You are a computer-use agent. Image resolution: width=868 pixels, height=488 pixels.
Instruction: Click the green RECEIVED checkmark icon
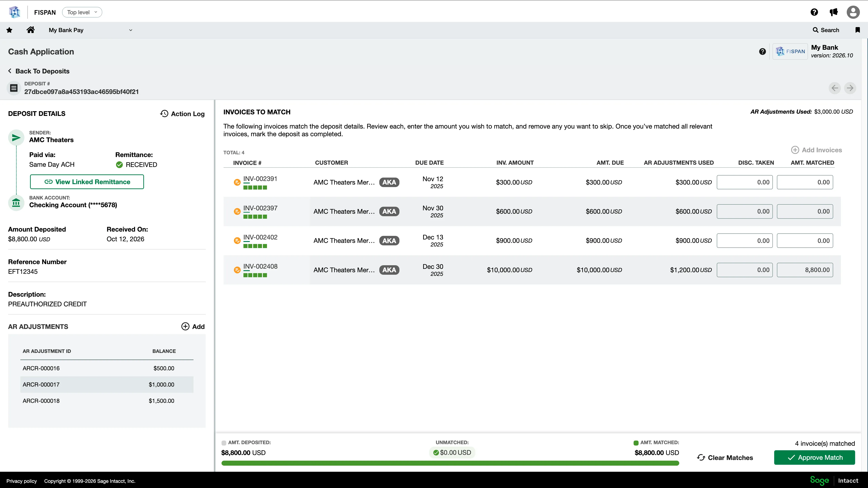119,165
